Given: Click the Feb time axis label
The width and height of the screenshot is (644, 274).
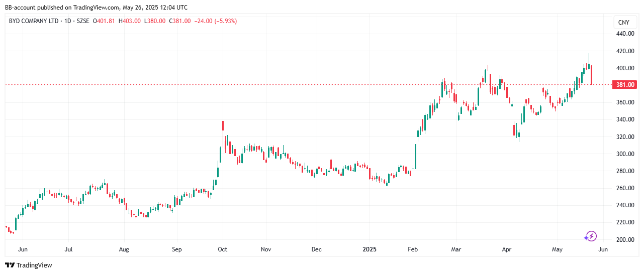Looking at the screenshot, I should [413, 249].
